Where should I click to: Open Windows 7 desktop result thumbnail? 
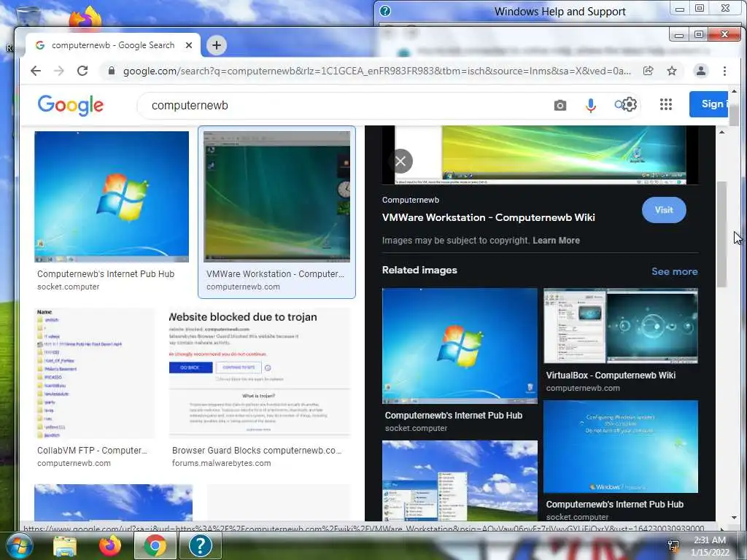[112, 197]
